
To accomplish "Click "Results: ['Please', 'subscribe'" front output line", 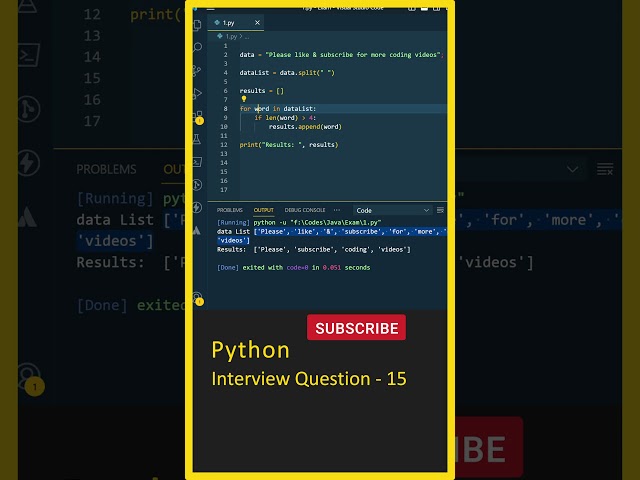I will pos(313,249).
